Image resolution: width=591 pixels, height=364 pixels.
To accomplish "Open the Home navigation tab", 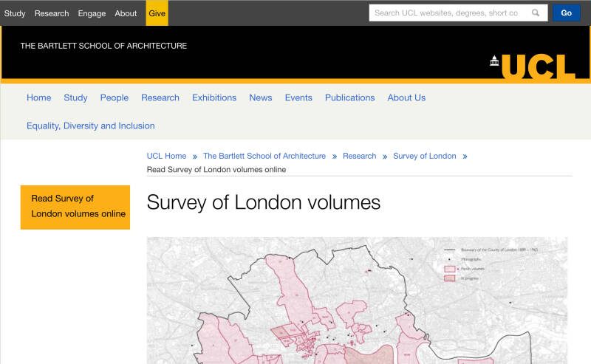I will tap(39, 97).
